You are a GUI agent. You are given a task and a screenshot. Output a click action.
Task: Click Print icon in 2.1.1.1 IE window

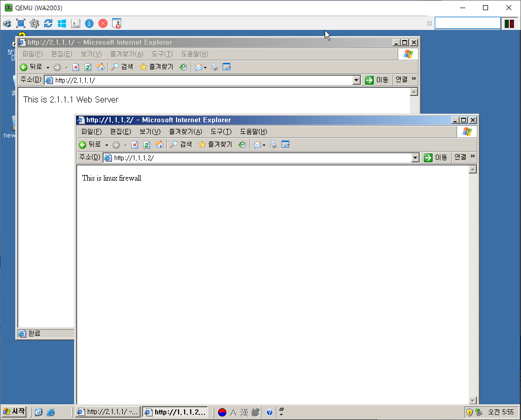pos(214,67)
